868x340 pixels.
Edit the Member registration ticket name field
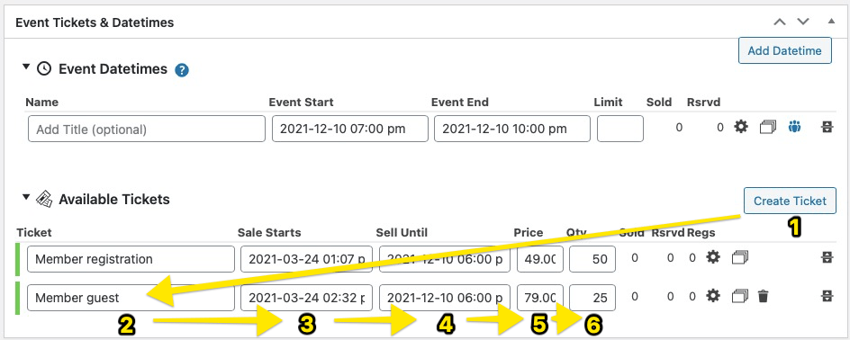point(131,259)
